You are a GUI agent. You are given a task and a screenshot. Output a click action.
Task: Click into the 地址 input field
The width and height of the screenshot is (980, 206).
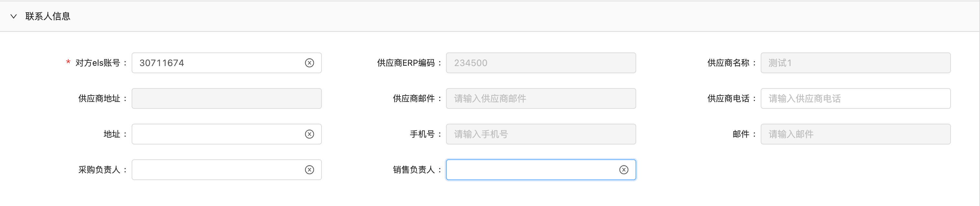[217, 134]
